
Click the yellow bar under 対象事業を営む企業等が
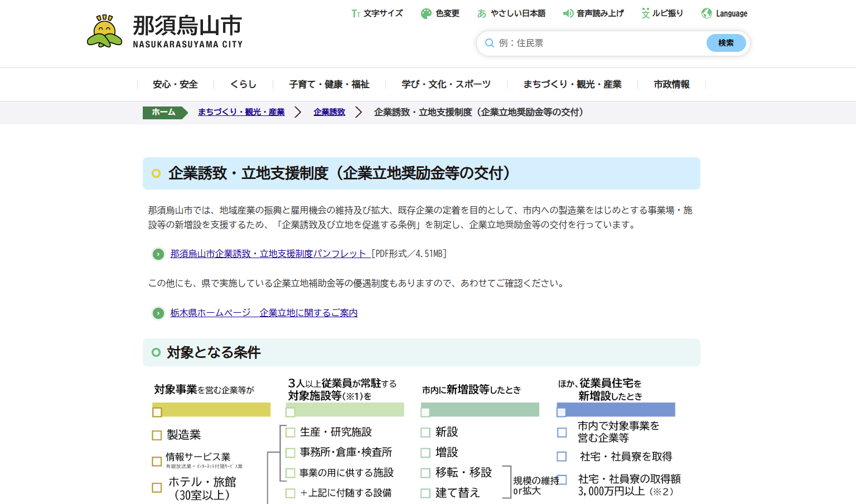(211, 410)
